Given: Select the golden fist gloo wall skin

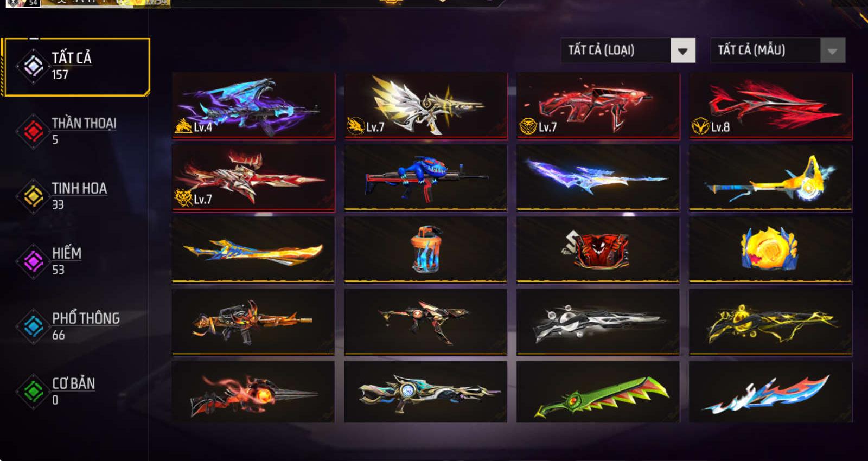Looking at the screenshot, I should pyautogui.click(x=770, y=249).
